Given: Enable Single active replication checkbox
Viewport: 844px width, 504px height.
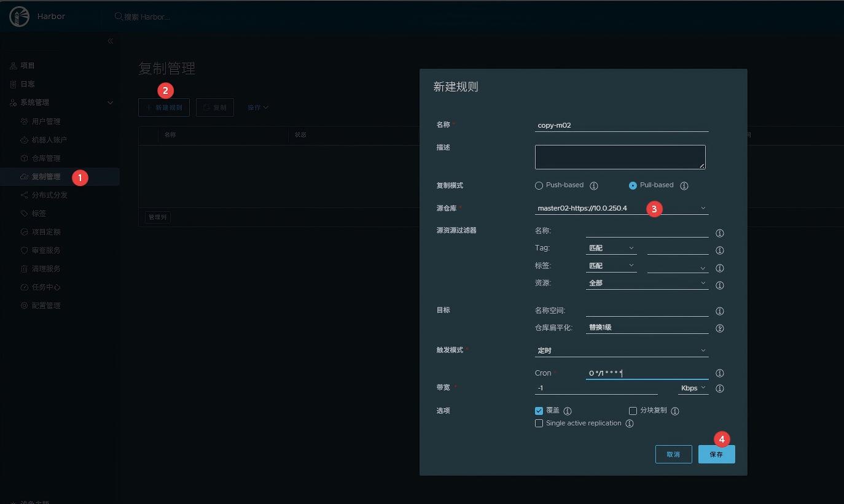Looking at the screenshot, I should click(539, 424).
